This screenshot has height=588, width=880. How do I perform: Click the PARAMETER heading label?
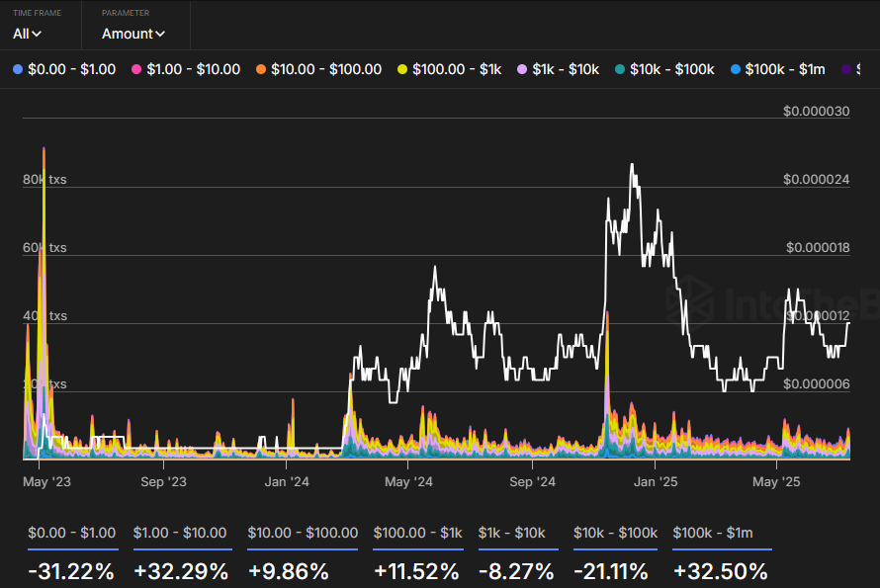(126, 13)
